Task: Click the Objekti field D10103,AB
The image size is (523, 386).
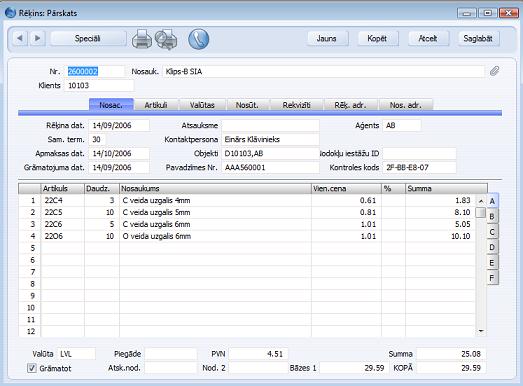Action: coord(271,153)
